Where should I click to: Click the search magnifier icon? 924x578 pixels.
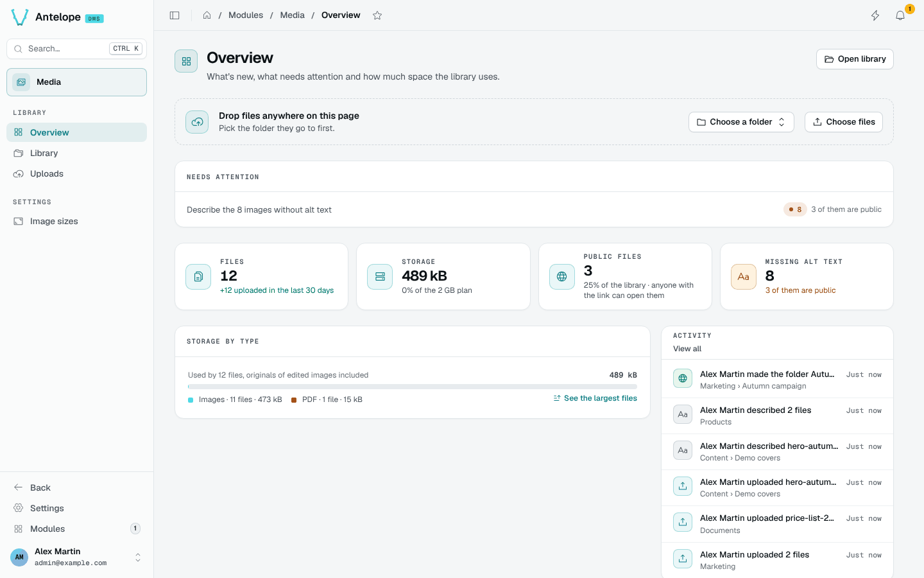point(18,49)
